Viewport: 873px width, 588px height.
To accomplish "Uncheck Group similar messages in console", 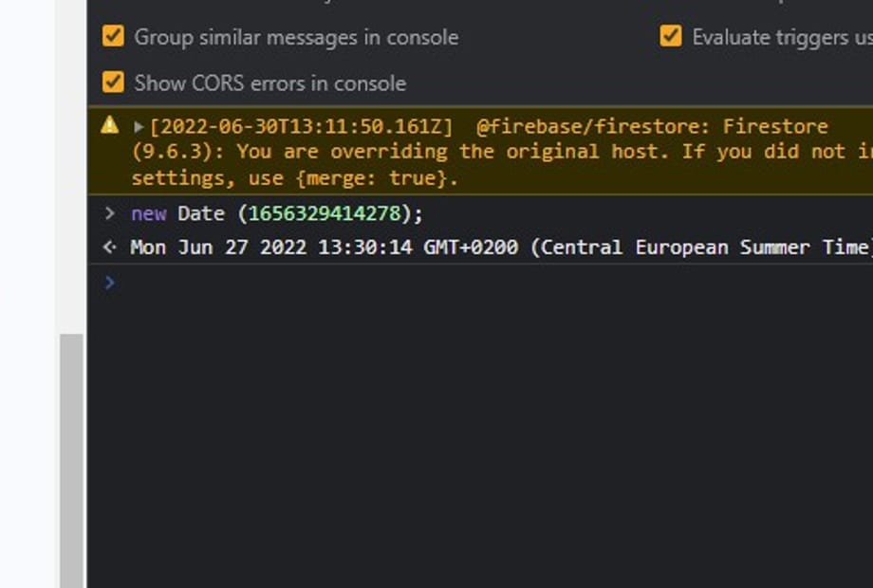I will 113,37.
